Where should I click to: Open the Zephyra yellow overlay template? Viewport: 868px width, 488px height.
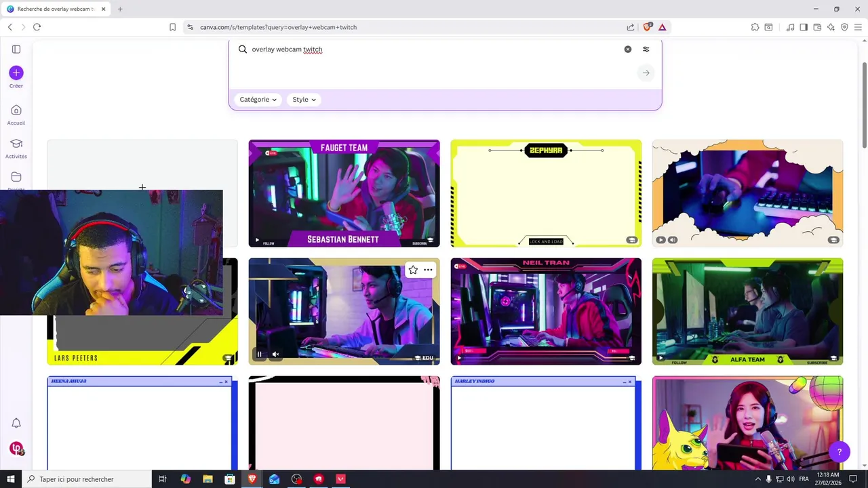pos(546,193)
